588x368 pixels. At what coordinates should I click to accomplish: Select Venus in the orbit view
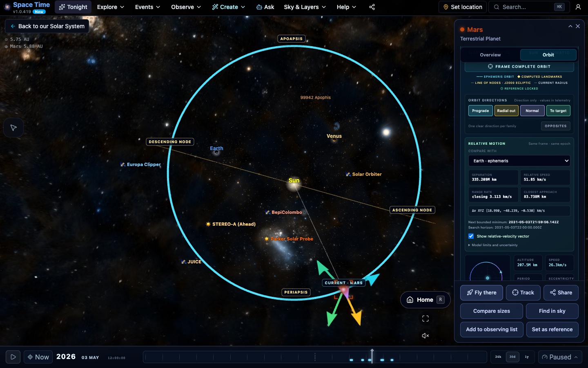pyautogui.click(x=334, y=137)
